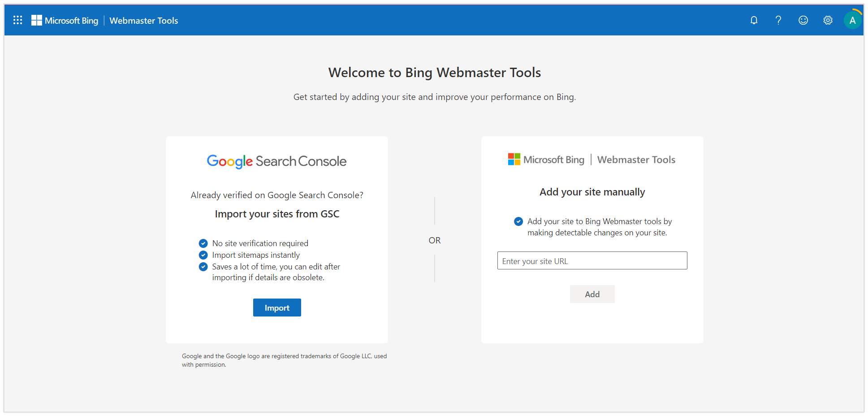Screen dimensions: 868x416
Task: Click 'Import your sites from GSC' heading
Action: tap(277, 214)
